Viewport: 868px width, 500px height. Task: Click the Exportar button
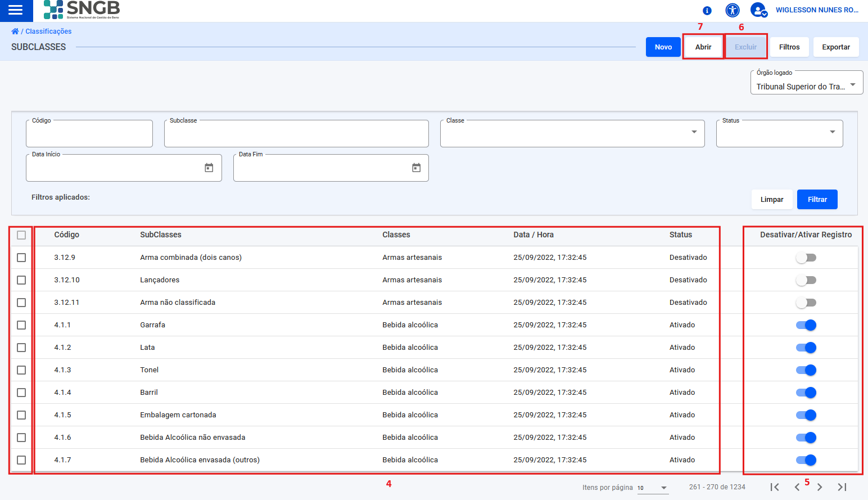pos(836,47)
